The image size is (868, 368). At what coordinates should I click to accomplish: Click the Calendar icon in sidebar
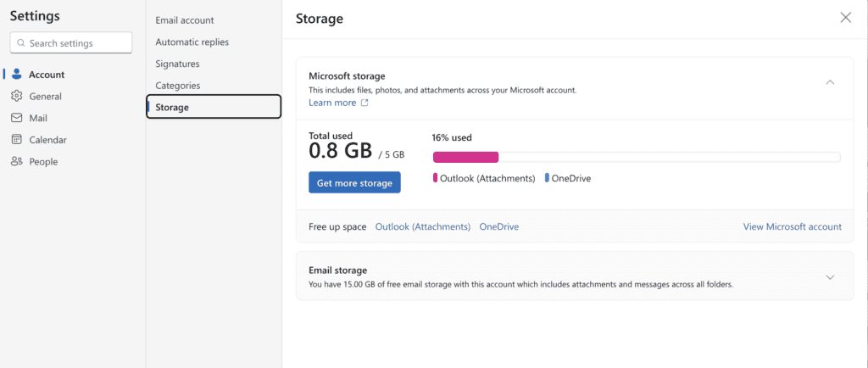pyautogui.click(x=17, y=139)
